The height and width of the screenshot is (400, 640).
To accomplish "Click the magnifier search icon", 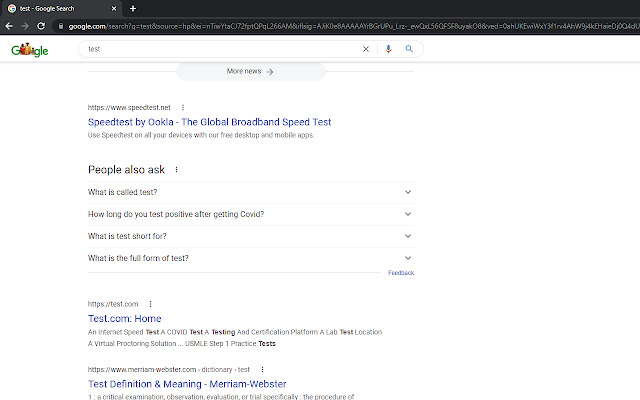I will pyautogui.click(x=409, y=49).
